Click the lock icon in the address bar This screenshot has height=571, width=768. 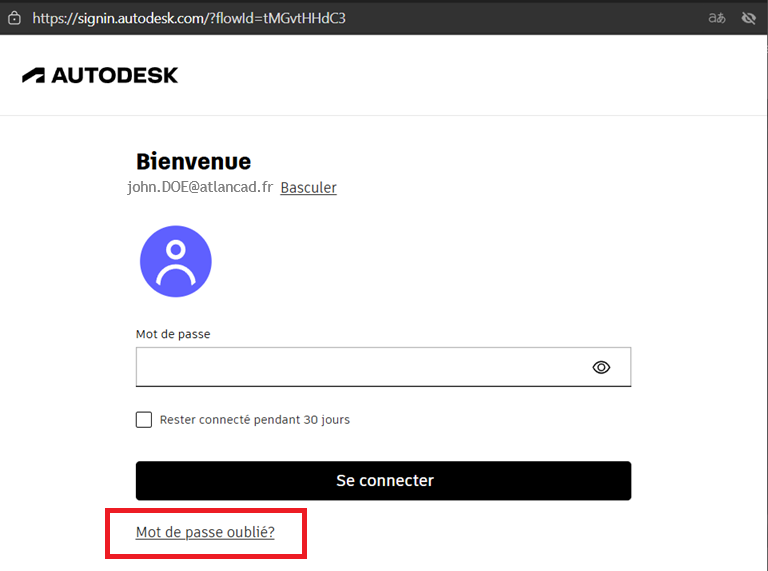point(15,18)
